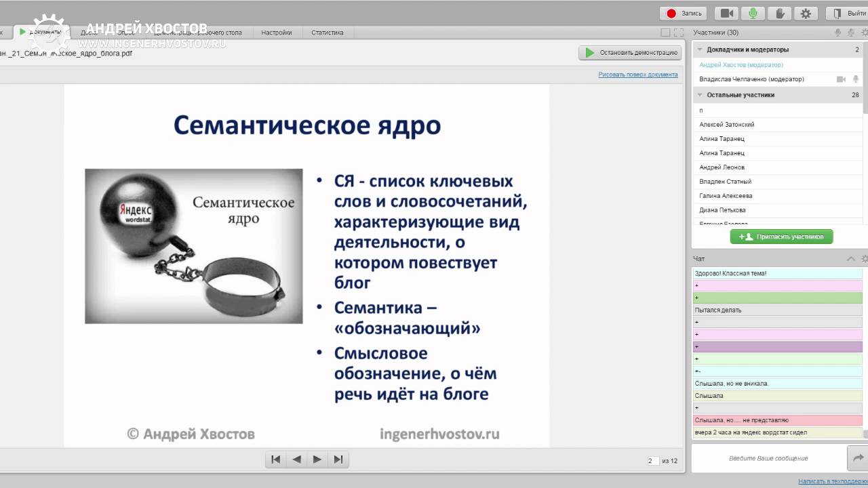
Task: Click the slide page number field
Action: coord(652,461)
